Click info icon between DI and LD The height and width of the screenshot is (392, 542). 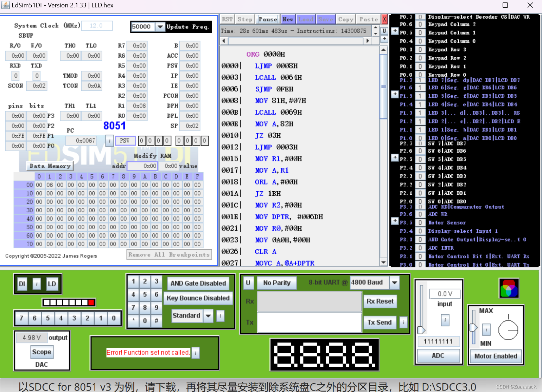click(x=37, y=284)
